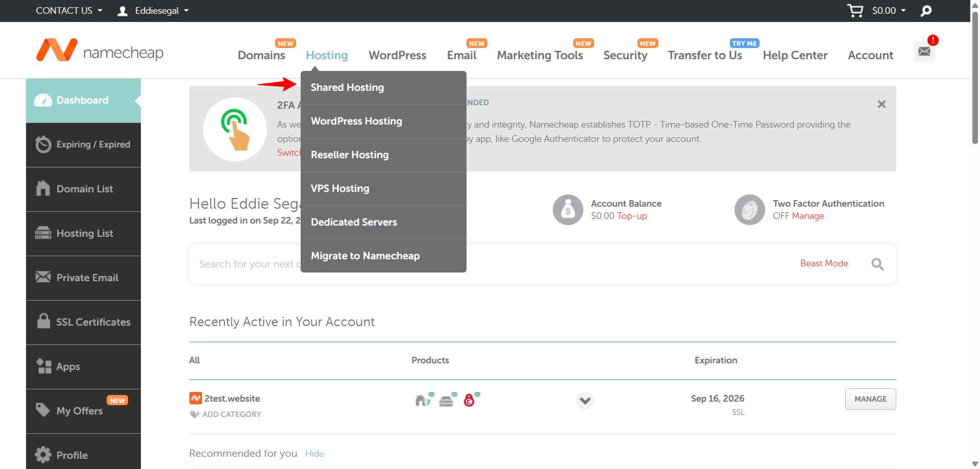The image size is (980, 469).
Task: Select the Domain List sidebar icon
Action: [43, 188]
